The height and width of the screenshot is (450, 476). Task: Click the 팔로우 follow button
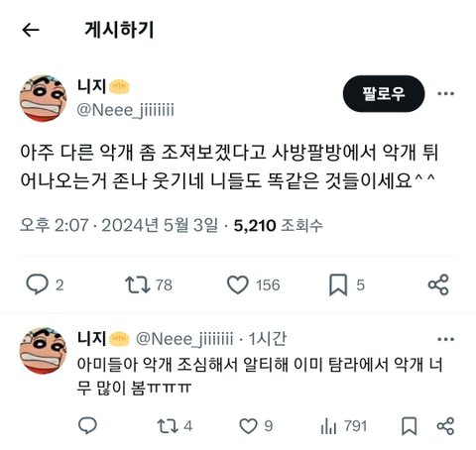[384, 94]
